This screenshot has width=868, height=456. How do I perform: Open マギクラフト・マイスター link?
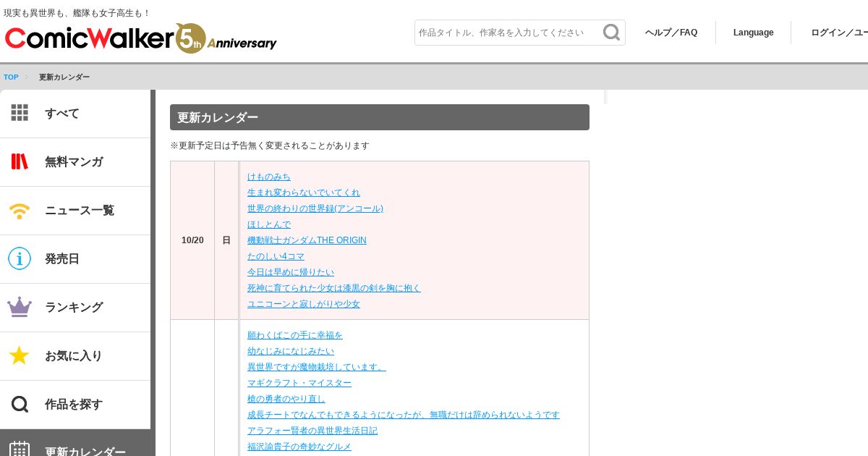[299, 383]
